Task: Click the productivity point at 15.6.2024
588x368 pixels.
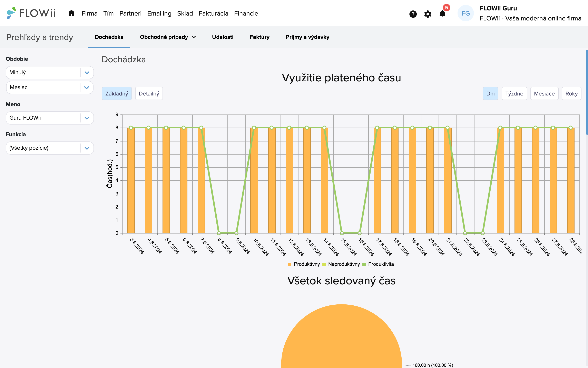Action: [342, 233]
